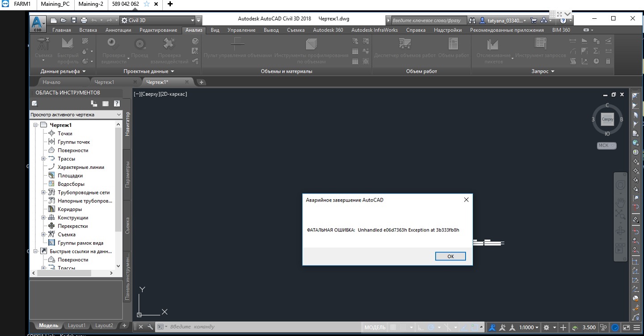Screen dimensions: 644x336
Task: Open the МСК coordinate system dropdown
Action: point(606,145)
